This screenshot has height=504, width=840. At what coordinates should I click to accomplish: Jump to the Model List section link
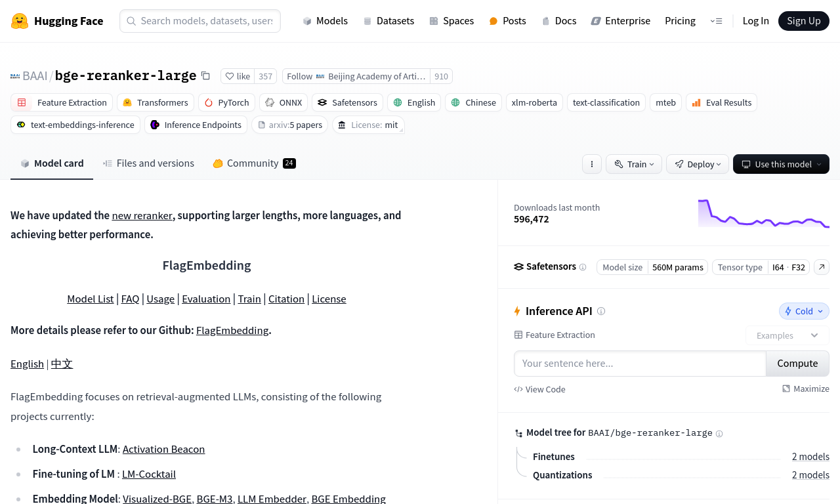91,299
